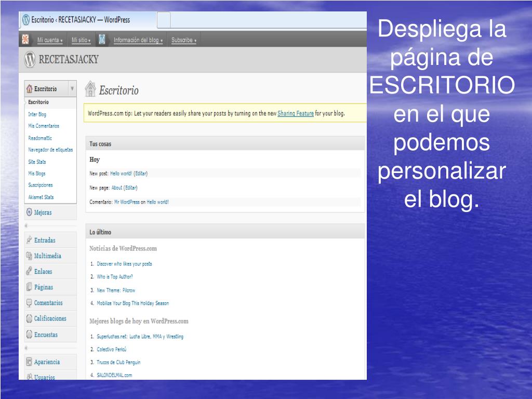The image size is (532, 399).
Task: Open SALONDELMAL.com link
Action: coord(114,375)
